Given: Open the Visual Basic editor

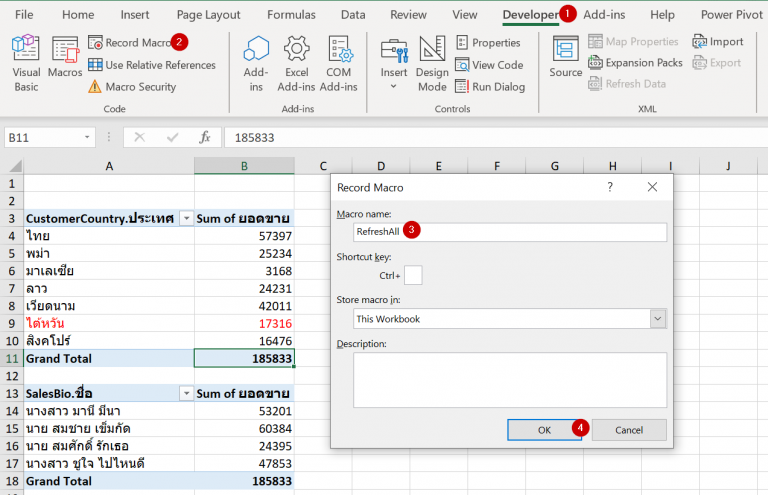Looking at the screenshot, I should (x=26, y=63).
